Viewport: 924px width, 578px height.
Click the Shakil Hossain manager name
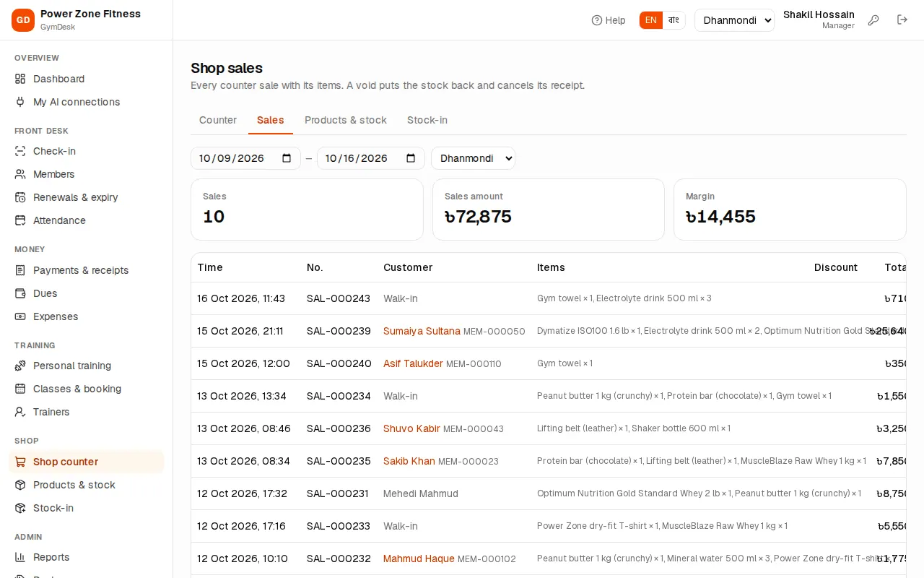819,14
